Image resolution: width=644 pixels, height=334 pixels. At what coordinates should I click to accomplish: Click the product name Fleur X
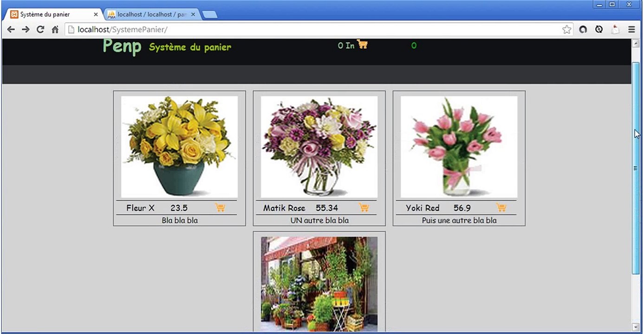140,208
